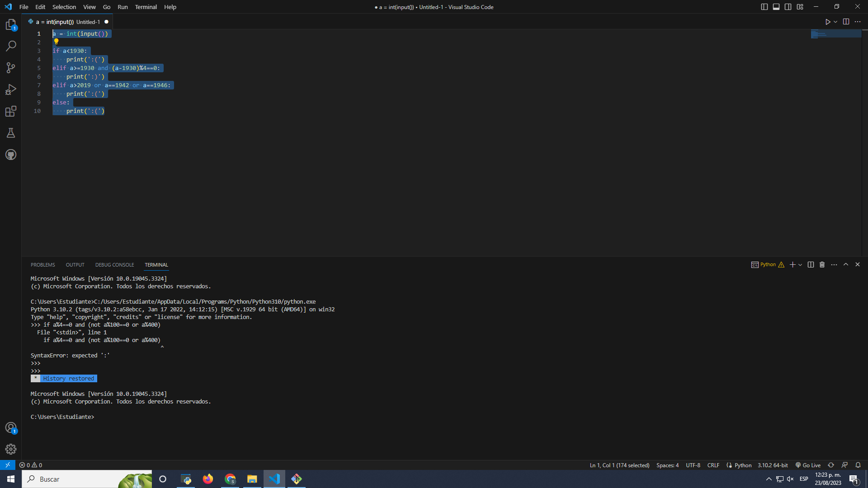Toggle the bottom panel layout button
The width and height of the screenshot is (868, 488).
[x=776, y=7]
